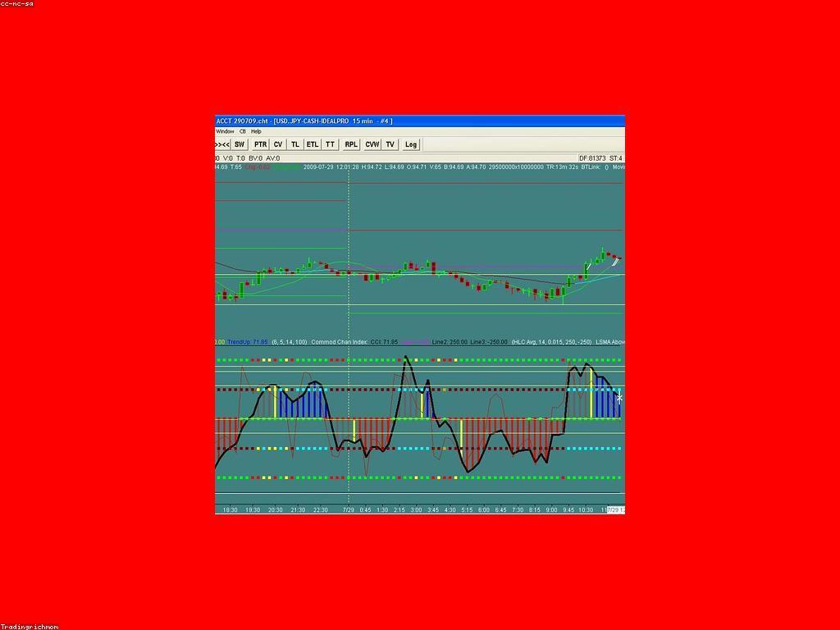Click the white crosshair marker on CCI panel
This screenshot has width=840, height=630.
point(619,398)
